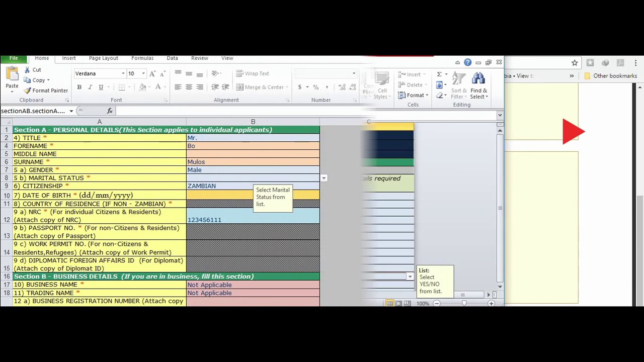The height and width of the screenshot is (362, 644).
Task: Select cell with NRC 123456111
Action: click(253, 216)
